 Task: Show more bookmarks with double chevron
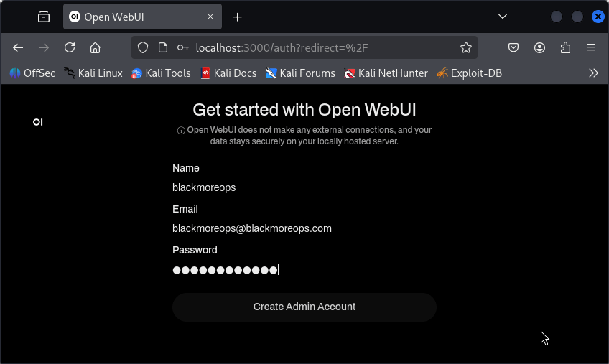[593, 73]
